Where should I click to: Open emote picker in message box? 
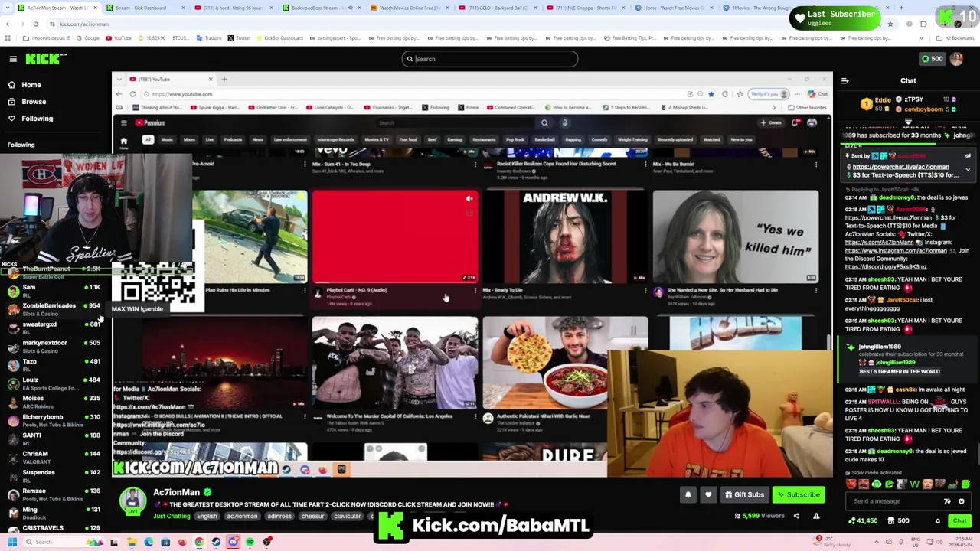point(961,501)
